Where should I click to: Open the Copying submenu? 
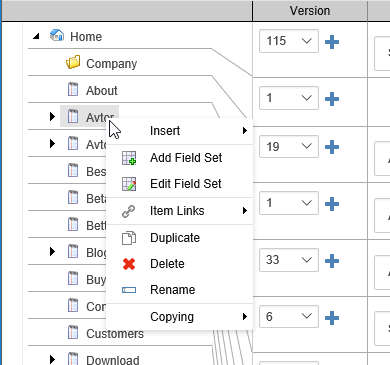180,317
